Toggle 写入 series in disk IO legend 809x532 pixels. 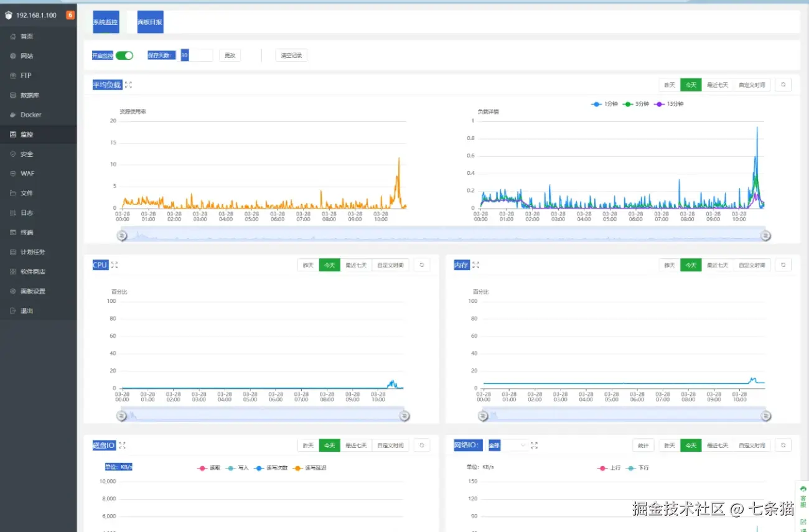237,467
